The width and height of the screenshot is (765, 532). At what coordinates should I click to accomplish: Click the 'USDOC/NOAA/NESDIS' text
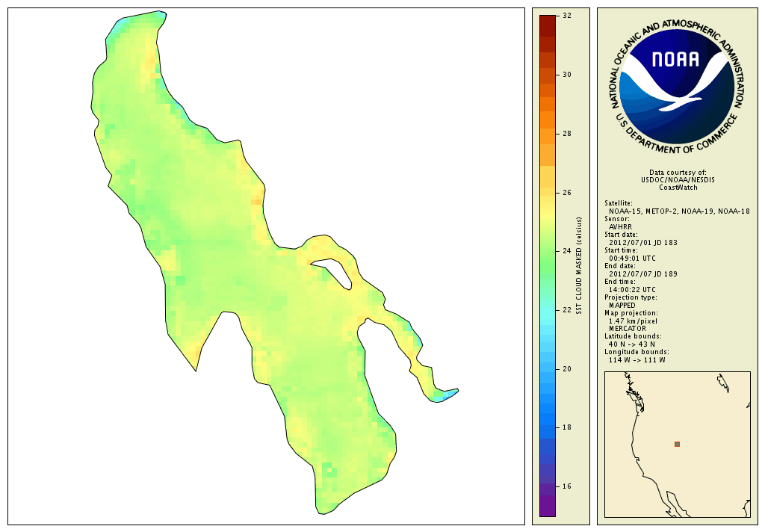(x=678, y=180)
